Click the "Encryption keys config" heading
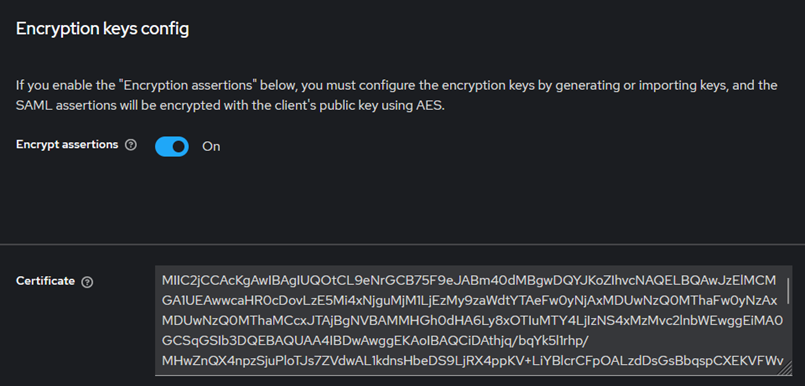This screenshot has width=805, height=386. [102, 29]
